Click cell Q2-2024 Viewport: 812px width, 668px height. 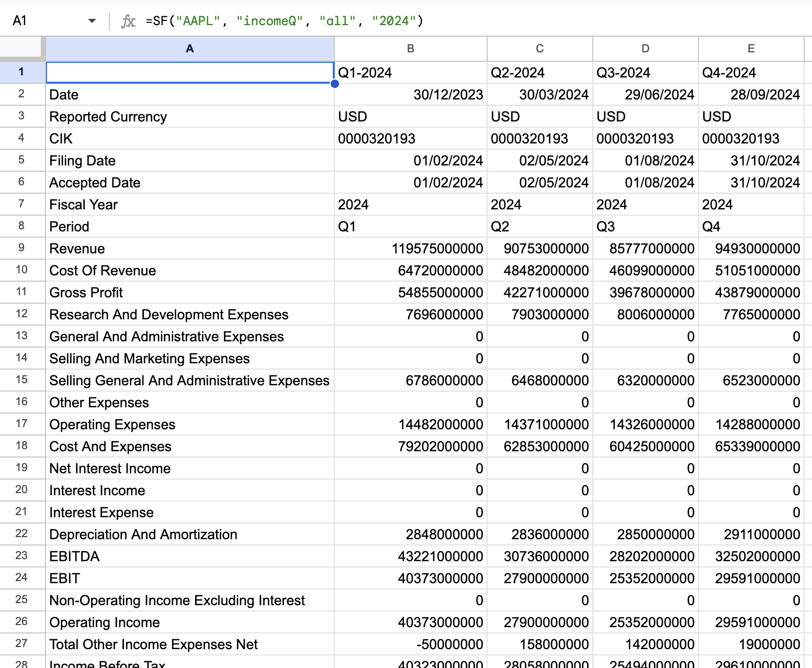coord(540,73)
